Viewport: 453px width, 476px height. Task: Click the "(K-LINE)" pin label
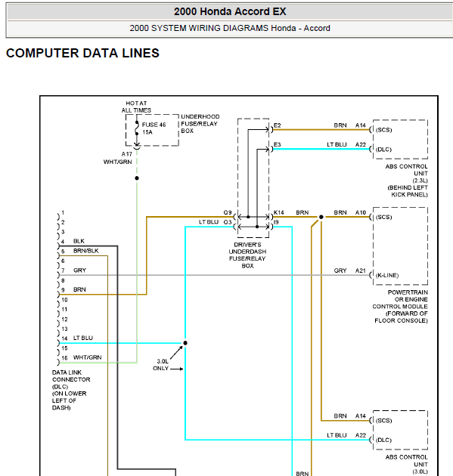pyautogui.click(x=387, y=275)
